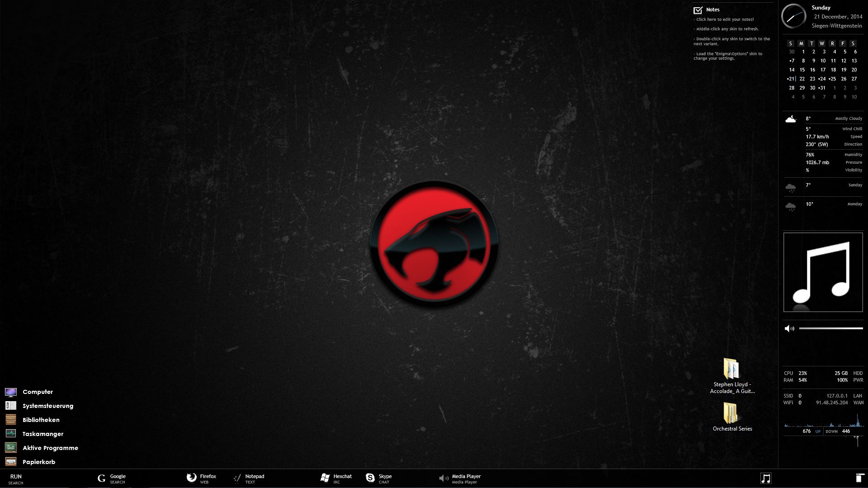Click the music note icon in taskbar

765,479
